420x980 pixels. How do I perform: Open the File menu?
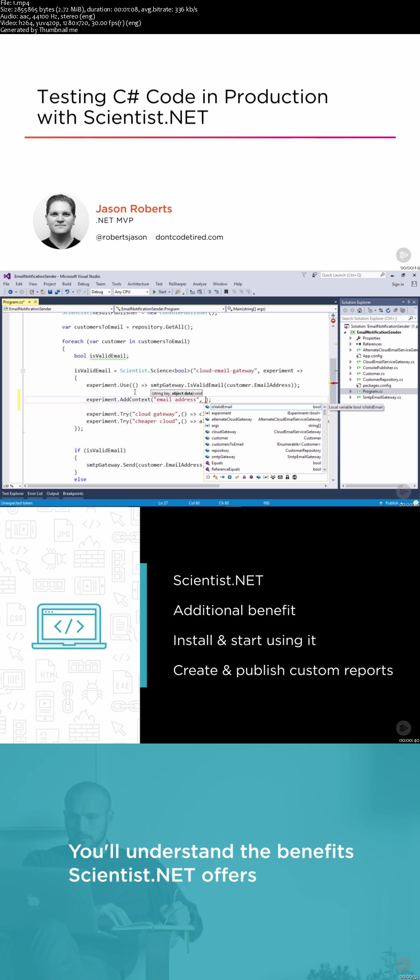tap(6, 284)
